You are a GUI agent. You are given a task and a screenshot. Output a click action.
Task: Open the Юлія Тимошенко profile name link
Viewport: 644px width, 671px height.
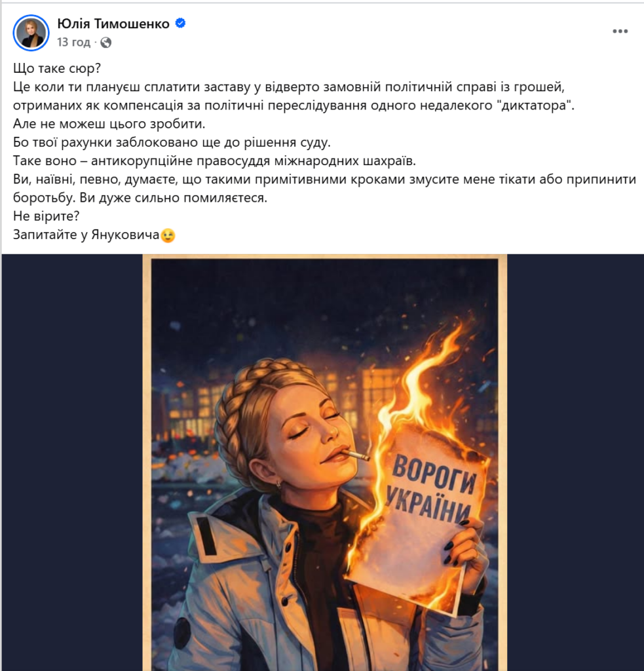[x=113, y=24]
